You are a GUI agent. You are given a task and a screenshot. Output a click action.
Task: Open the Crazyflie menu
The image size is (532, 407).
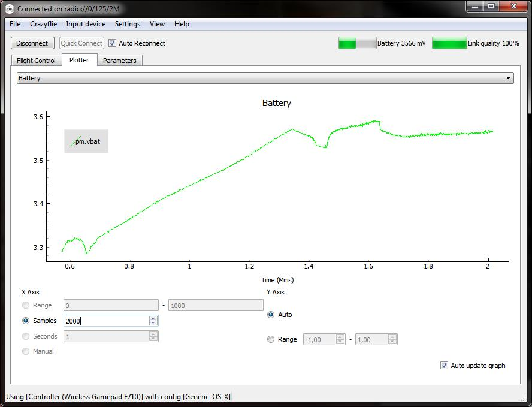(x=43, y=24)
